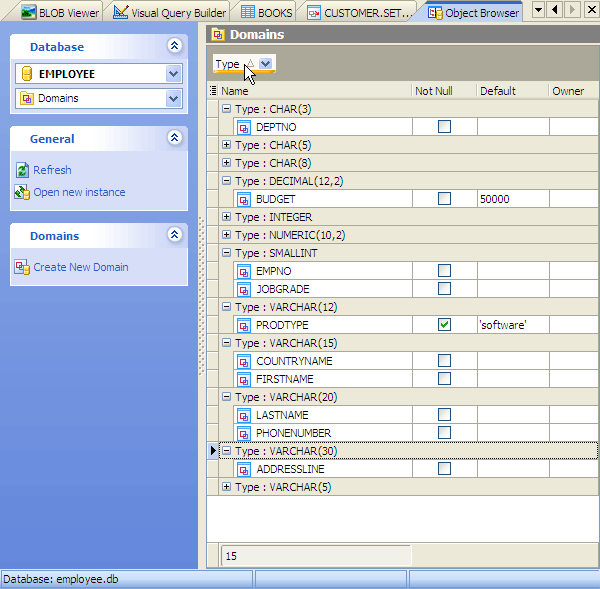Toggle Not Null checkbox for FIRSTNAME

pyautogui.click(x=444, y=378)
